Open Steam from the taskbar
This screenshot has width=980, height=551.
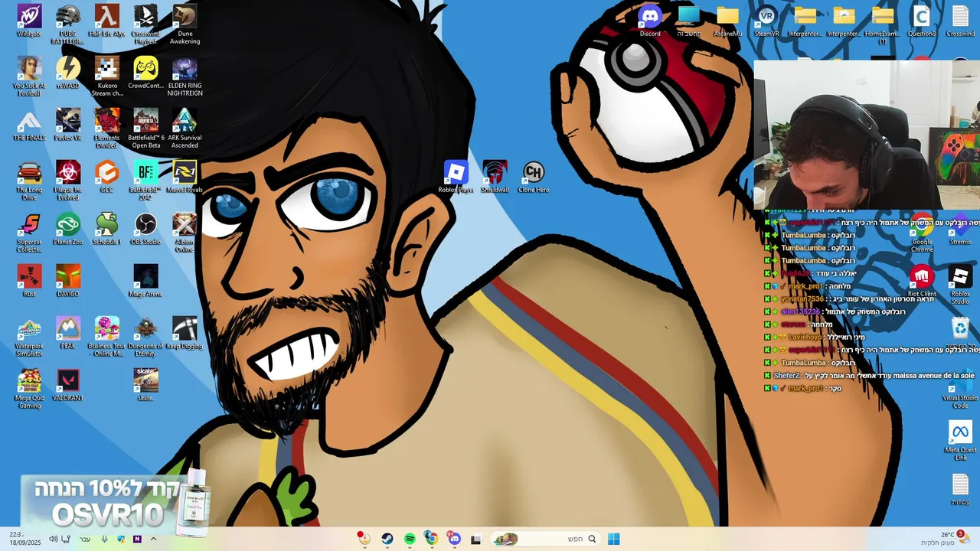point(387,539)
